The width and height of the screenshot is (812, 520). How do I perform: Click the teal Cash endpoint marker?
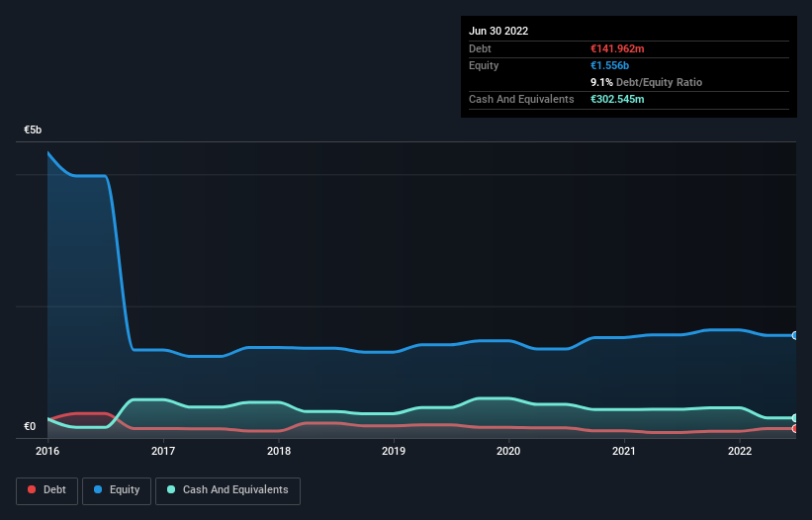click(x=795, y=417)
